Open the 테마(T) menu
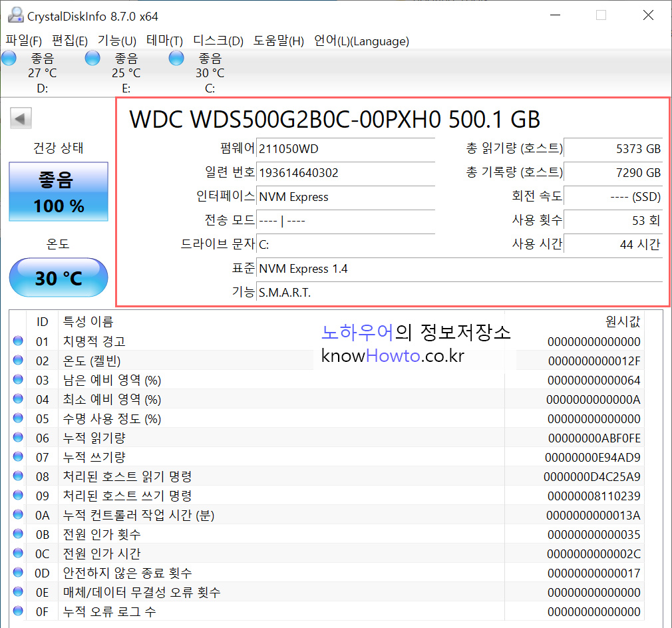This screenshot has height=628, width=672. pos(164,41)
